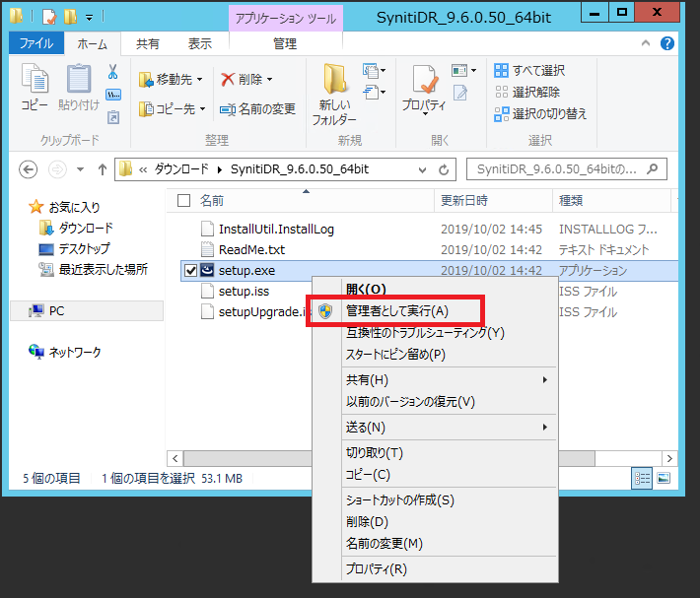The width and height of the screenshot is (700, 598).
Task: Choose 開く(O) in context menu
Action: pos(436,289)
